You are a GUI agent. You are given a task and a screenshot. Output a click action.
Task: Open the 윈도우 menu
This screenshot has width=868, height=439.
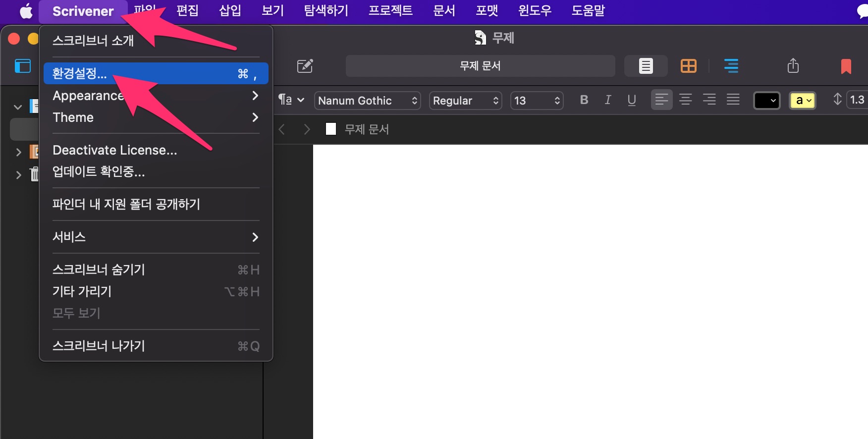(x=535, y=10)
